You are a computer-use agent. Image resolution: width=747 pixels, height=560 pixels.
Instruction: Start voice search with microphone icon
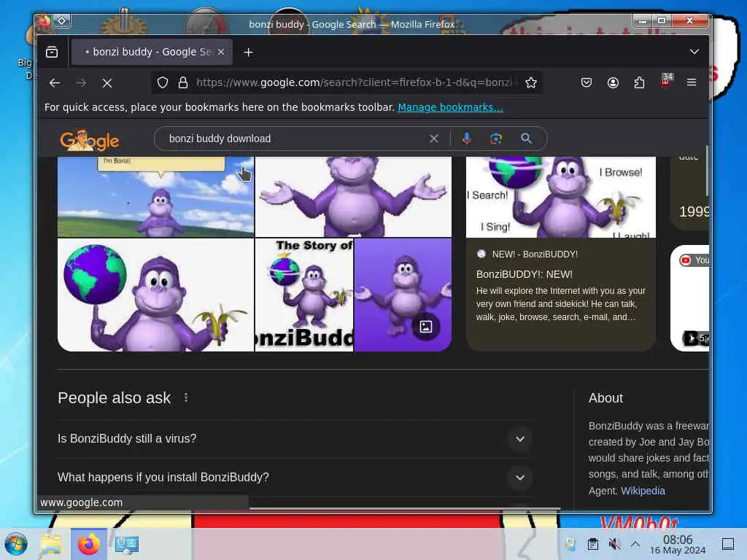(x=467, y=139)
